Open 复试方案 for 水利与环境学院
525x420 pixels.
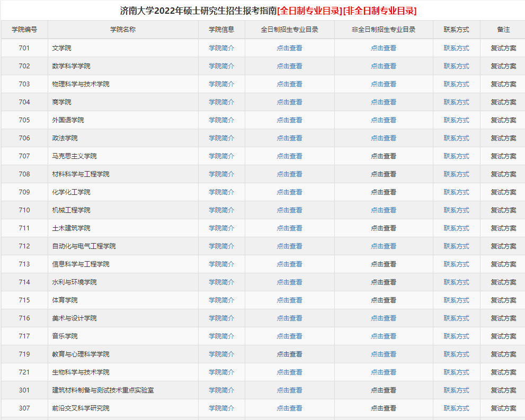click(x=503, y=282)
